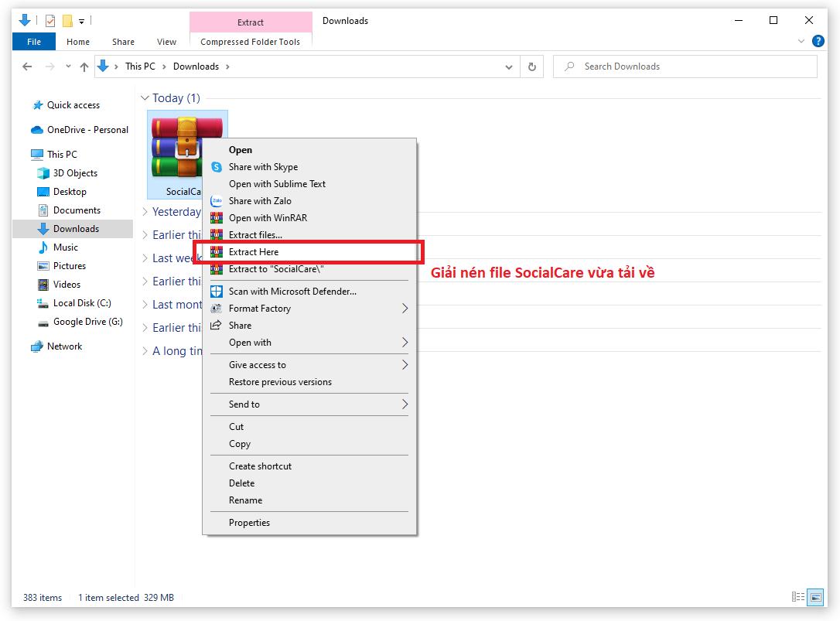Choose Share with Zalo
This screenshot has height=621, width=840.
309,201
